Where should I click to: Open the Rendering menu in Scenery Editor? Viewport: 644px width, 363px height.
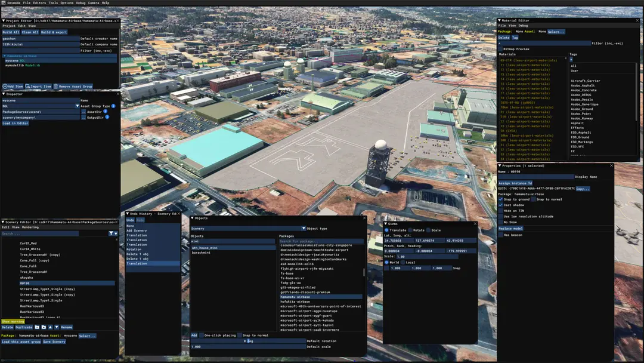tap(30, 227)
